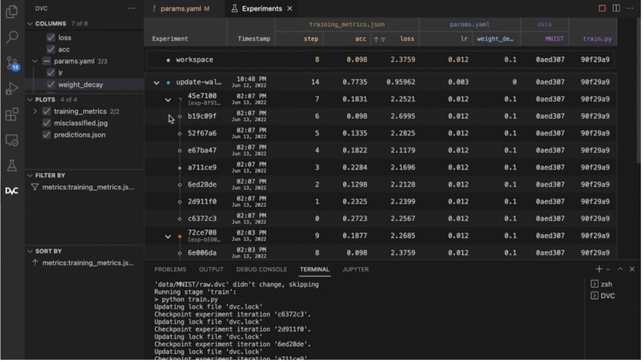The image size is (644, 362).
Task: Select the b19c09f checkpoint row name
Action: 202,117
